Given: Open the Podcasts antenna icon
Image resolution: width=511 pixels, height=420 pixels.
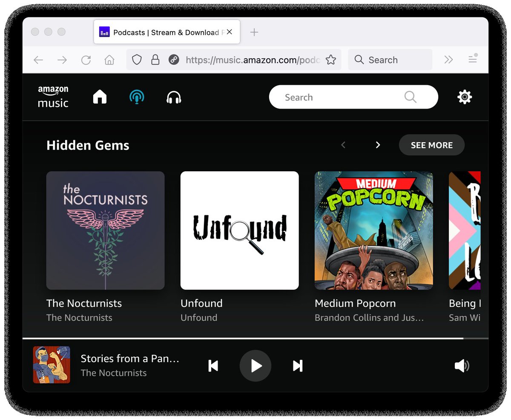Looking at the screenshot, I should [137, 97].
